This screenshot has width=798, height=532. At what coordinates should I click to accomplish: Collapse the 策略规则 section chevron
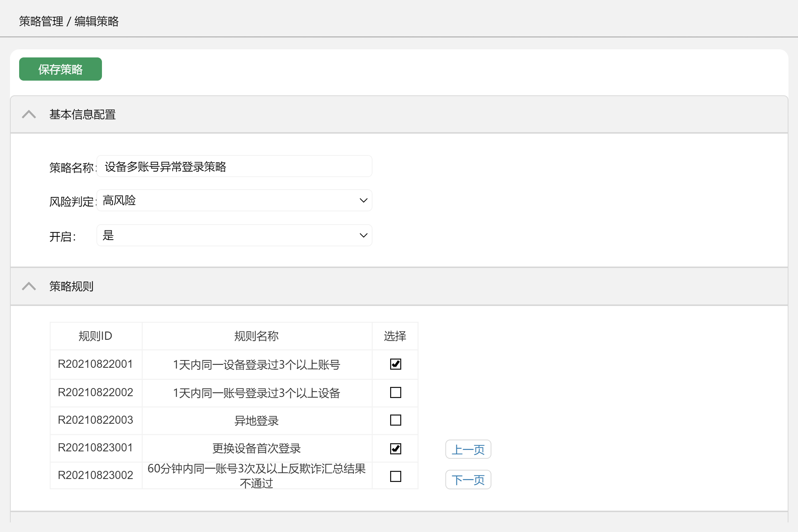click(x=29, y=286)
